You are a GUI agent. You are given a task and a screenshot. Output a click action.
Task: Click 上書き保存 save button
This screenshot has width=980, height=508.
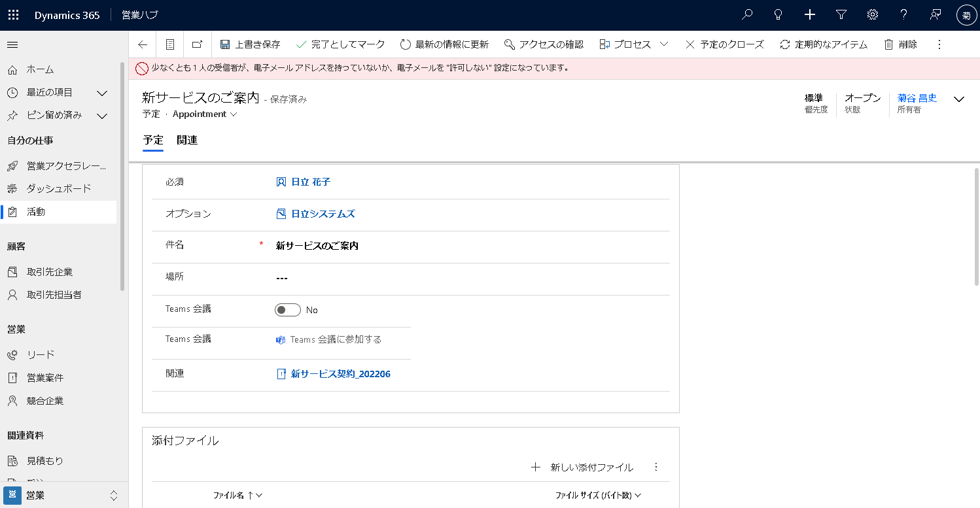[x=250, y=44]
